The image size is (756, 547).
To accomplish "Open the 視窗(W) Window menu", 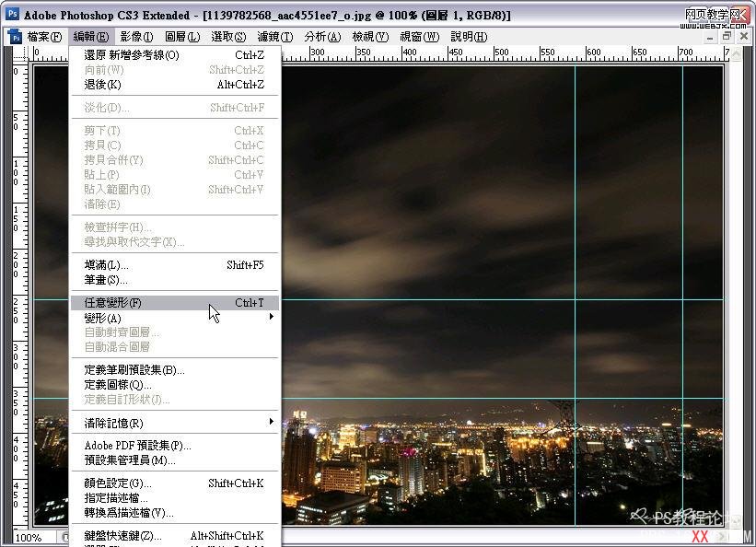I will click(420, 37).
